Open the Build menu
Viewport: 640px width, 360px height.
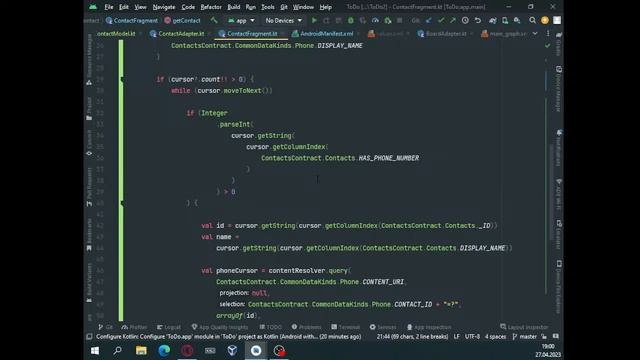tap(234, 7)
